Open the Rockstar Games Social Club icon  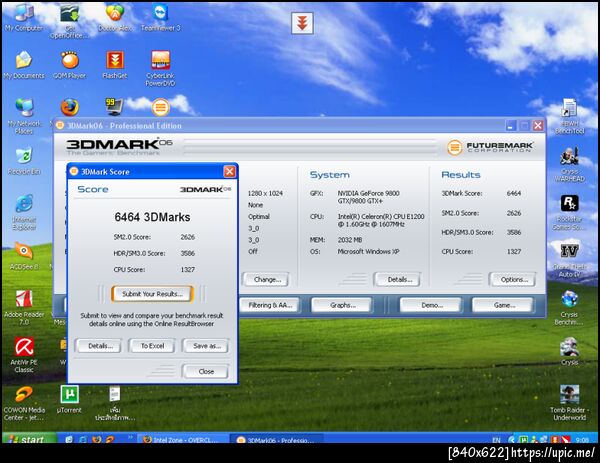(x=569, y=213)
